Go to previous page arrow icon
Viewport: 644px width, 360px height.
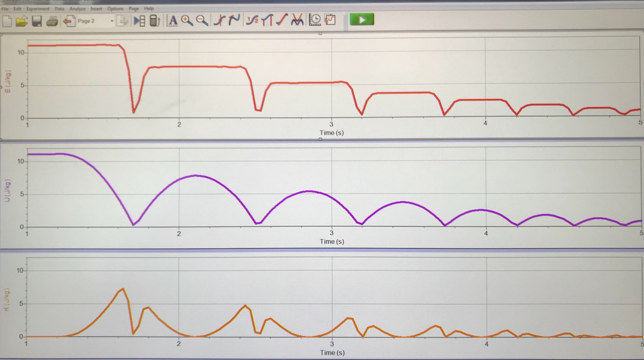click(x=69, y=21)
